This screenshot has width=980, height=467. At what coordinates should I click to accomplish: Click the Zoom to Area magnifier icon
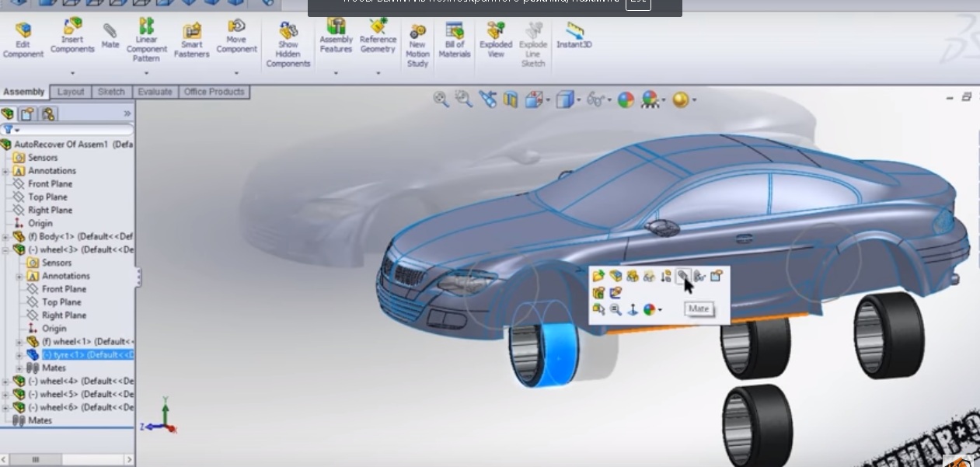pyautogui.click(x=463, y=99)
